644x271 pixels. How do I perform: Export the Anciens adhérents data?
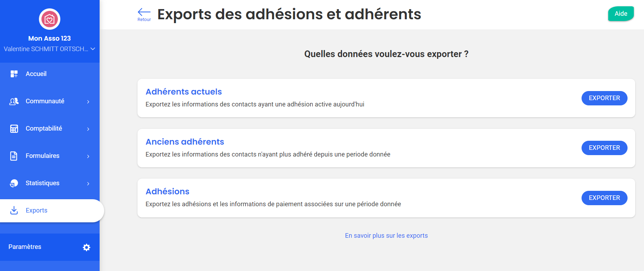pos(604,148)
